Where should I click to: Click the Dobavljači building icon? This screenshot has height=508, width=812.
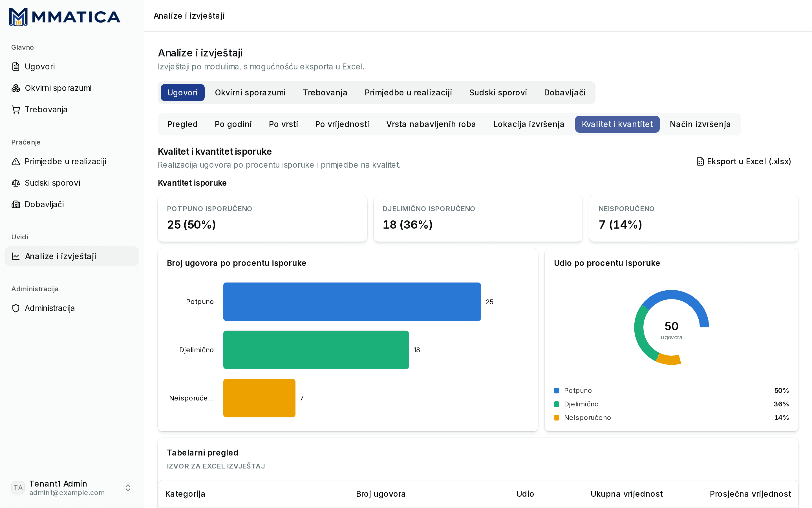[x=16, y=205]
